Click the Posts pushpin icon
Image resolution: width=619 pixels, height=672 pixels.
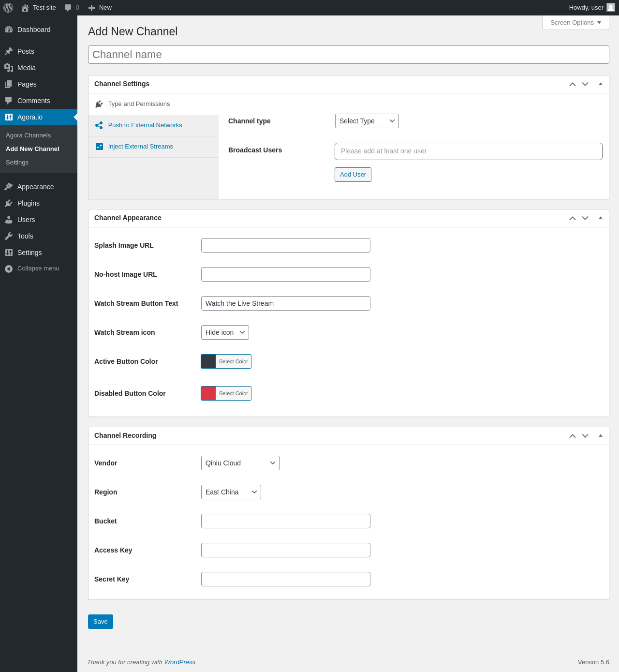pyautogui.click(x=9, y=51)
